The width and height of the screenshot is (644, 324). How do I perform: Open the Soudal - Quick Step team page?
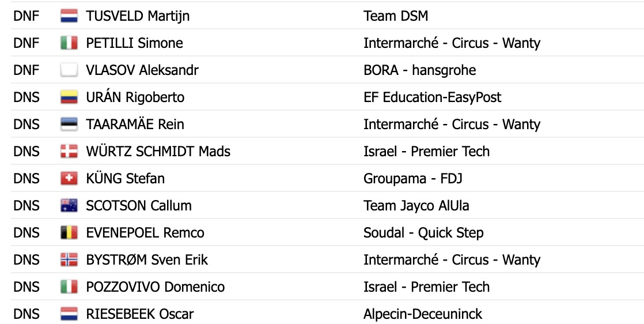423,233
